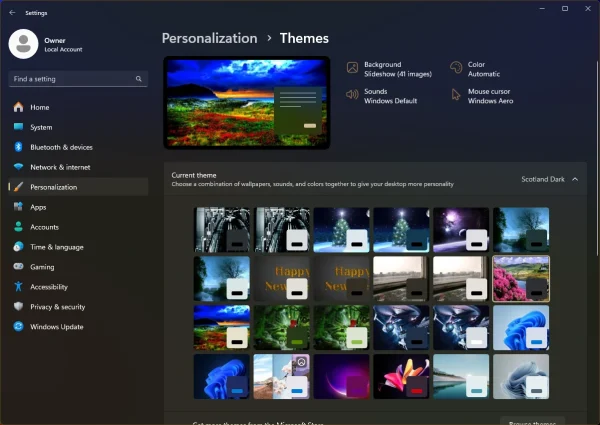Screen dimensions: 600x425
Task: Select colorful meadow sunset theme thumbnail
Action: click(222, 328)
